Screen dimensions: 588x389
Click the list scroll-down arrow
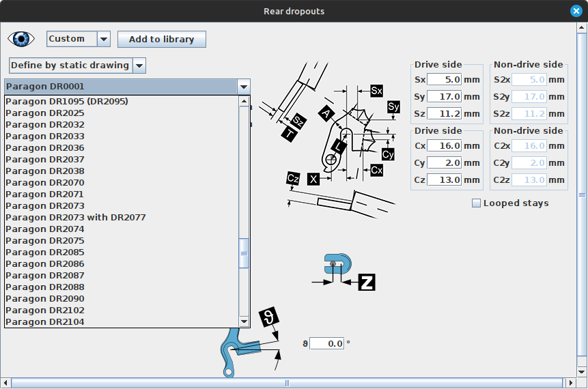click(x=244, y=321)
